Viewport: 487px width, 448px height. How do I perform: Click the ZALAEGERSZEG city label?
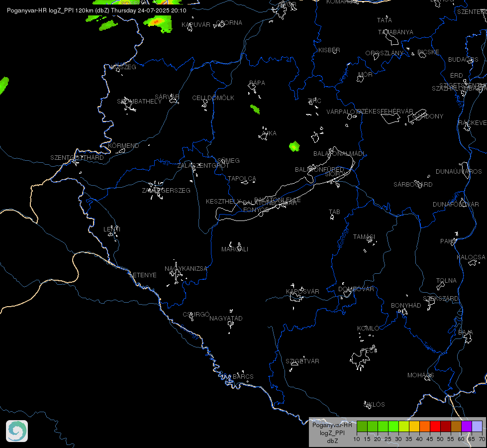click(166, 190)
